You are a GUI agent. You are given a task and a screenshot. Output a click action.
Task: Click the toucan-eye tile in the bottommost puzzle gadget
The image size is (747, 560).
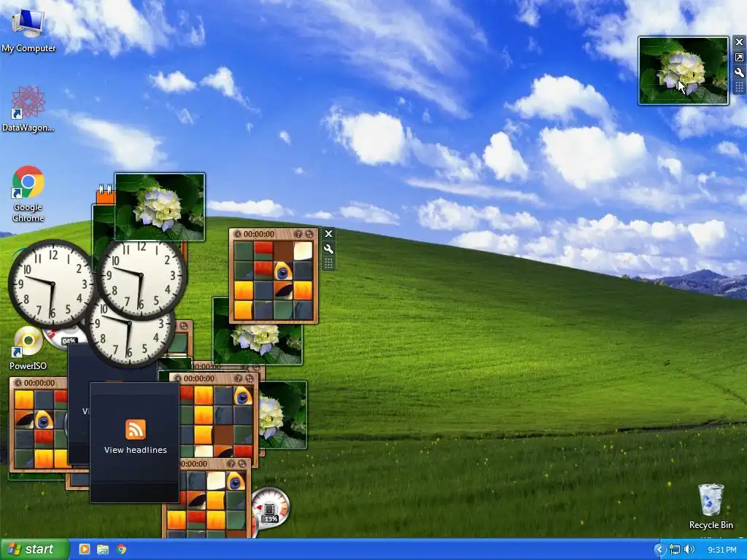tap(236, 481)
